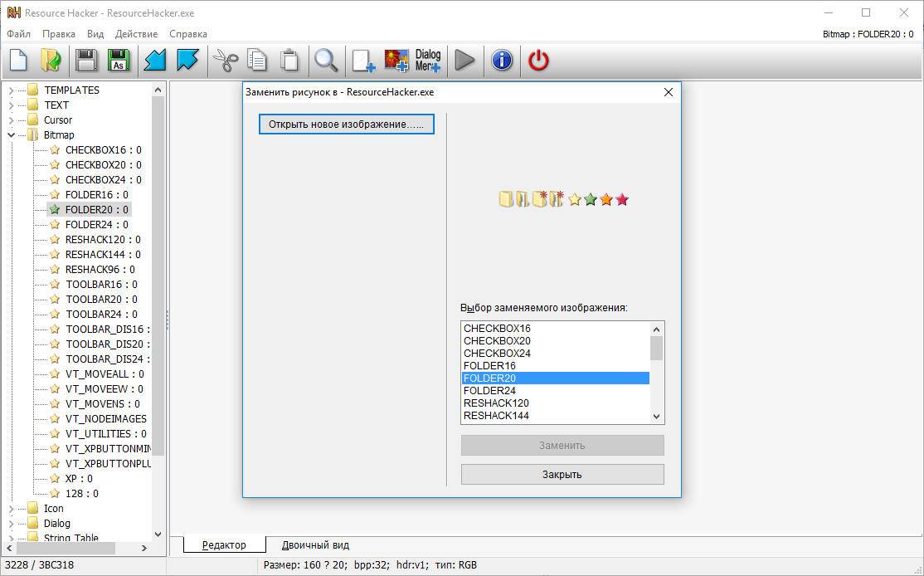The height and width of the screenshot is (576, 924).
Task: Select FOLDER24 in the replace list
Action: (555, 390)
